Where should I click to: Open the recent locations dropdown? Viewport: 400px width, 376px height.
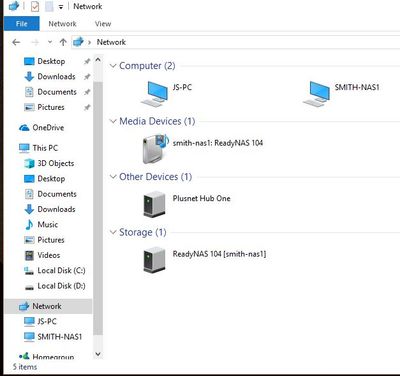click(x=50, y=42)
